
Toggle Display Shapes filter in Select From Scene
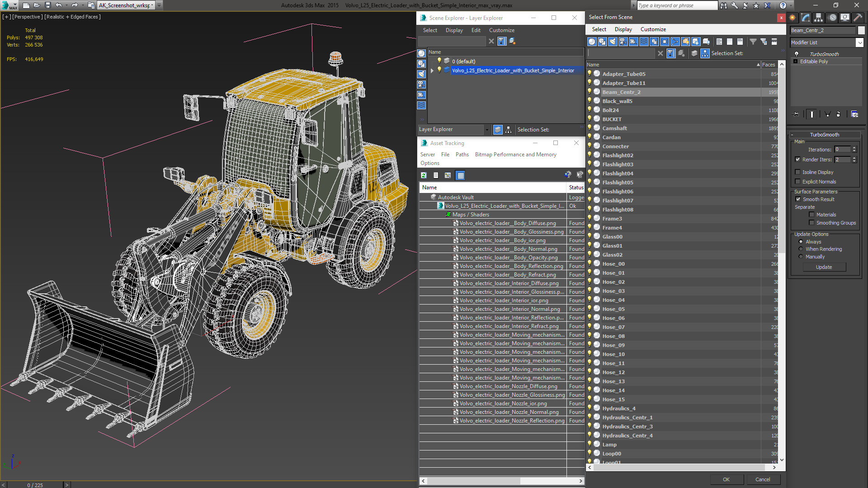tap(602, 42)
